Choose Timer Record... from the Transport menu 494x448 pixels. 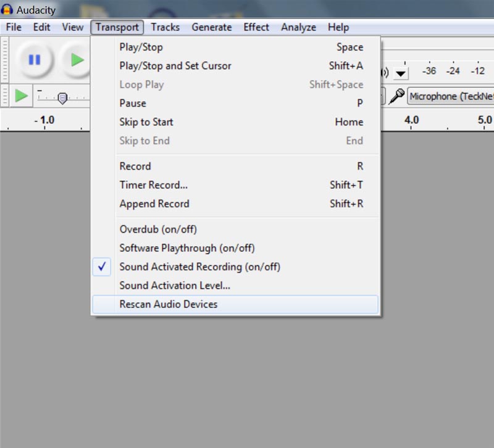coord(153,185)
